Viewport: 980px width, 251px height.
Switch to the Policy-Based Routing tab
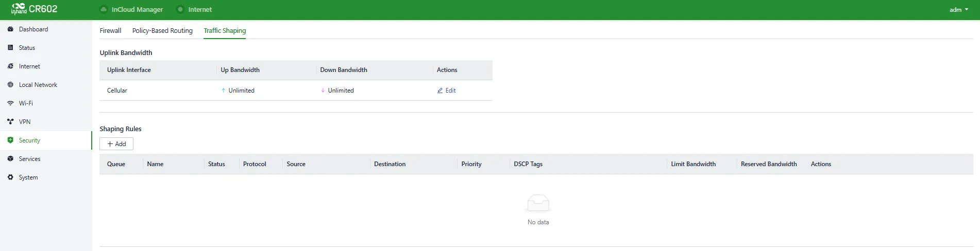click(x=162, y=31)
